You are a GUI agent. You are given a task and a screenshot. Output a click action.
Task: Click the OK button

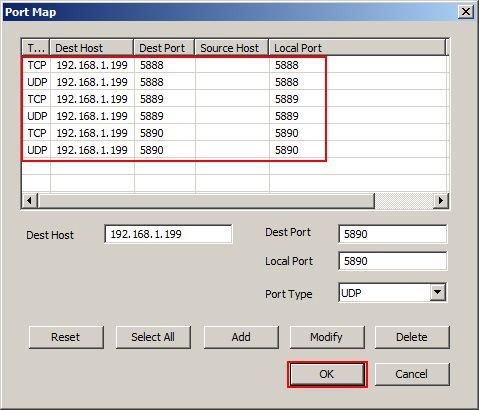327,374
